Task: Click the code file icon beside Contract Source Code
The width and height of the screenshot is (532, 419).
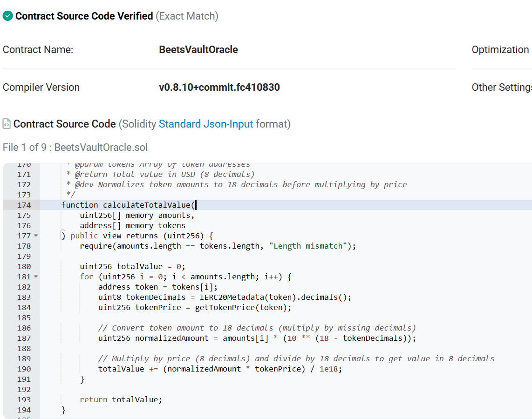Action: click(x=7, y=124)
